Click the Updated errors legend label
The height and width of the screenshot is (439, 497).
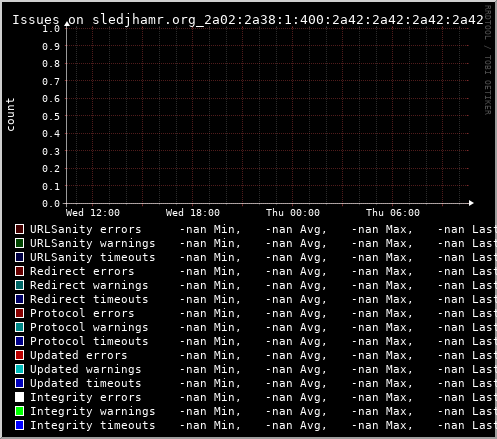[x=79, y=355]
